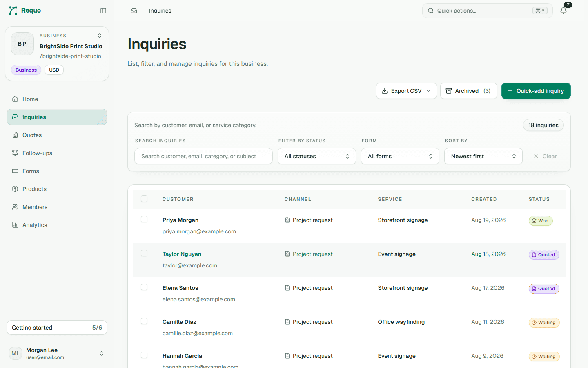
Task: Toggle the select-all checkbox in table header
Action: click(x=144, y=199)
